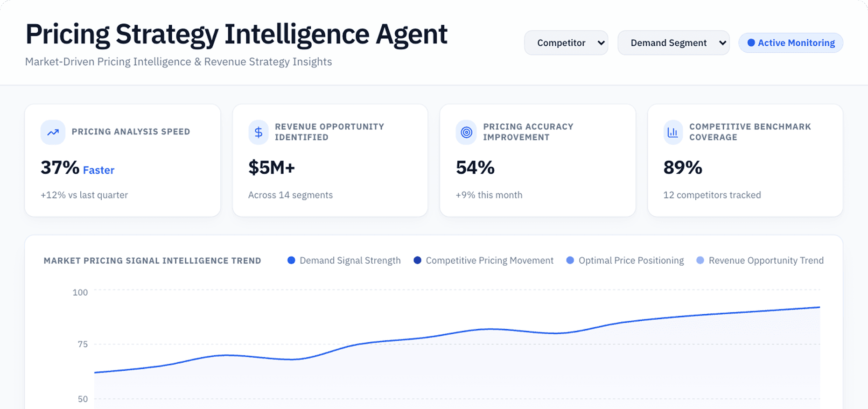868x409 pixels.
Task: Click the dark blue Competitive Pricing Movement legend dot
Action: point(417,260)
